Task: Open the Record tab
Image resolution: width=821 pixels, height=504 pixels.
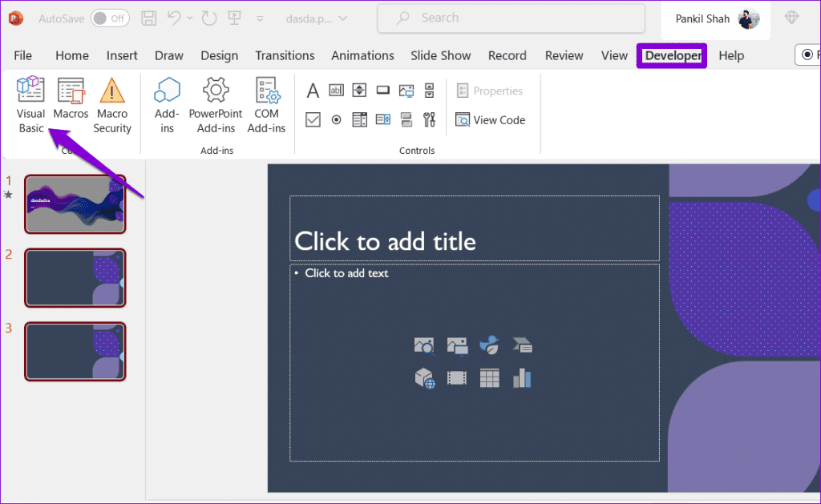Action: click(507, 55)
